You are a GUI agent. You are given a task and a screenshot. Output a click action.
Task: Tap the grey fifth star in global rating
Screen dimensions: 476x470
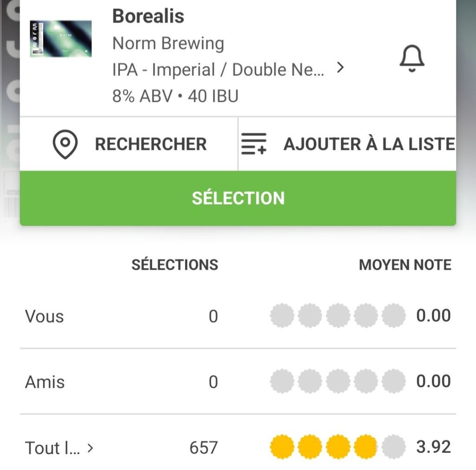(394, 447)
